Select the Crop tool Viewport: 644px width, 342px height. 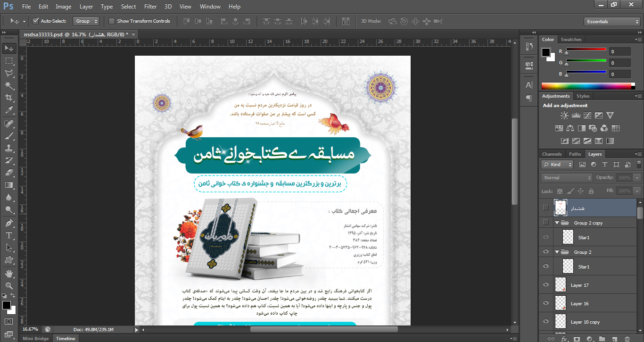coord(9,98)
